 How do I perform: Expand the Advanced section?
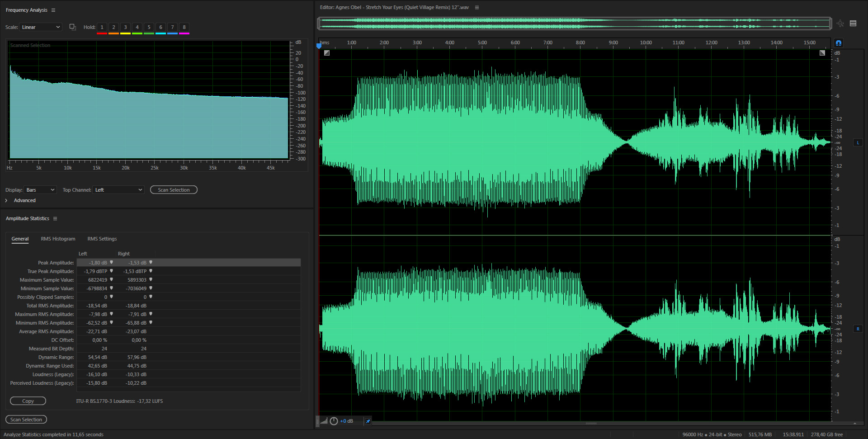[6, 200]
